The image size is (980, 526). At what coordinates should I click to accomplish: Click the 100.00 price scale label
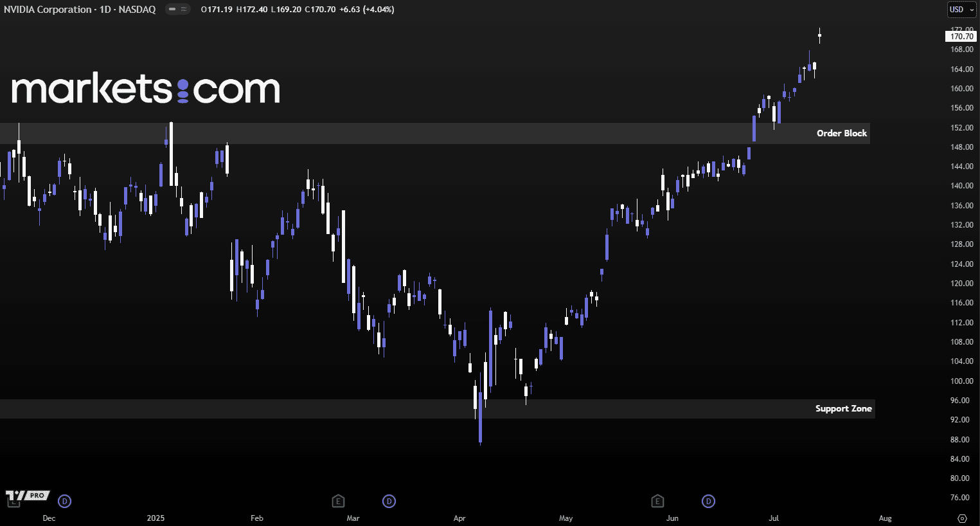[x=961, y=381]
